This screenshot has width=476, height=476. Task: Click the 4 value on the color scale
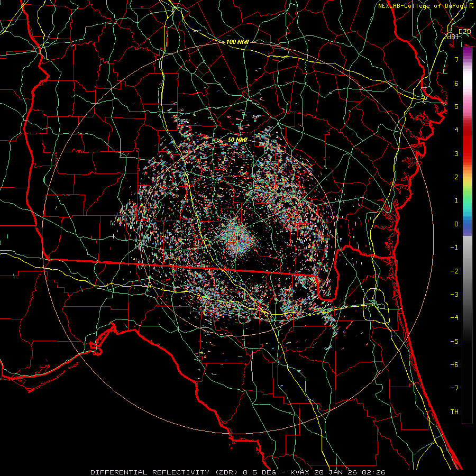(x=456, y=130)
